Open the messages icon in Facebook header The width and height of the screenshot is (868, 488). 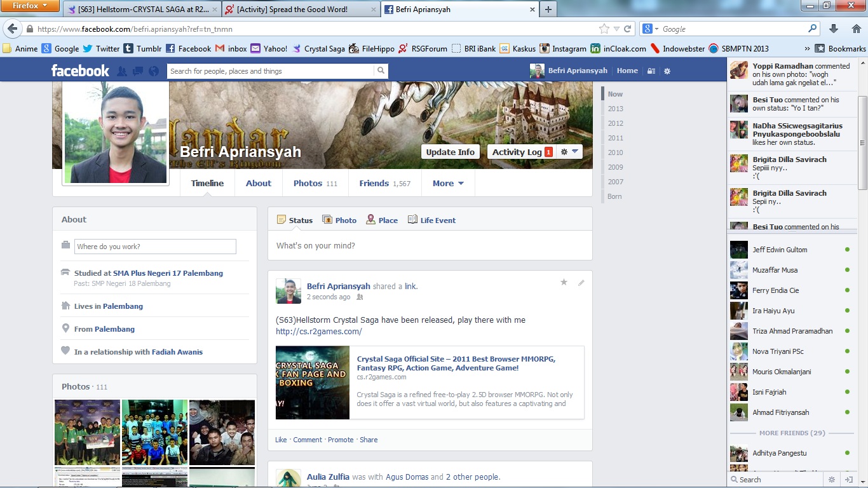click(x=137, y=71)
